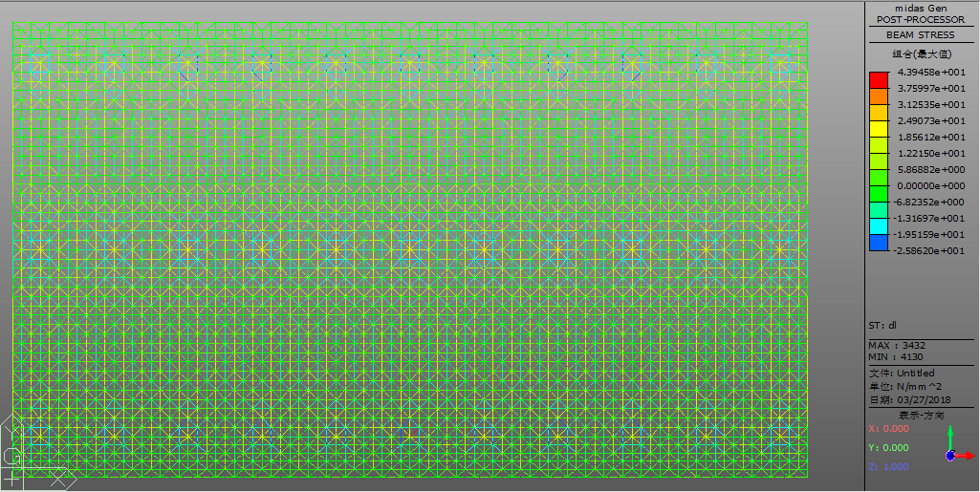Click the legend value 2.49073e+001

tap(931, 120)
